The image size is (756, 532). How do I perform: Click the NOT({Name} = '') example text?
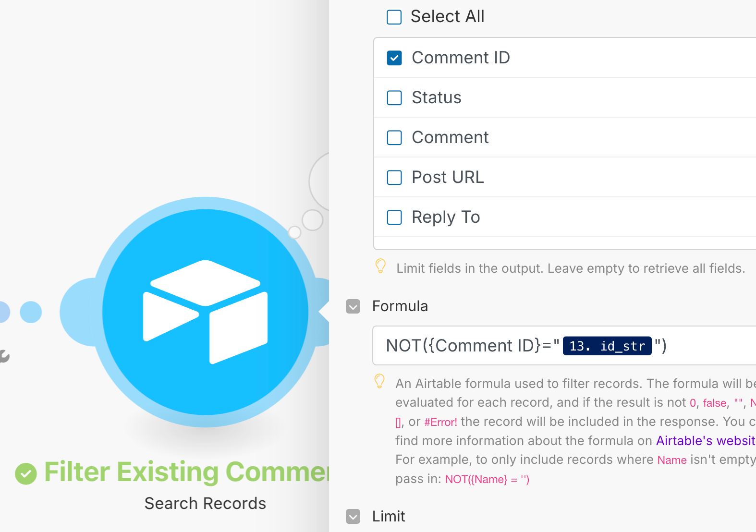[487, 479]
